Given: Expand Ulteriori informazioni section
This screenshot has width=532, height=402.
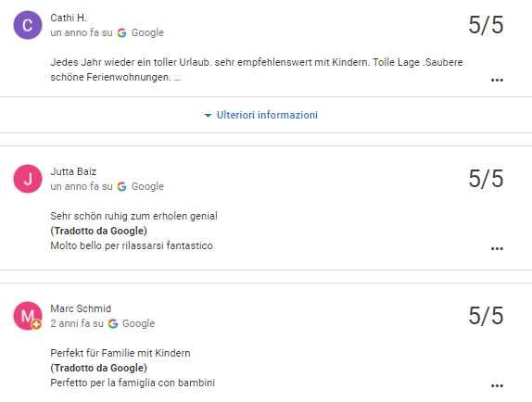Looking at the screenshot, I should point(260,115).
